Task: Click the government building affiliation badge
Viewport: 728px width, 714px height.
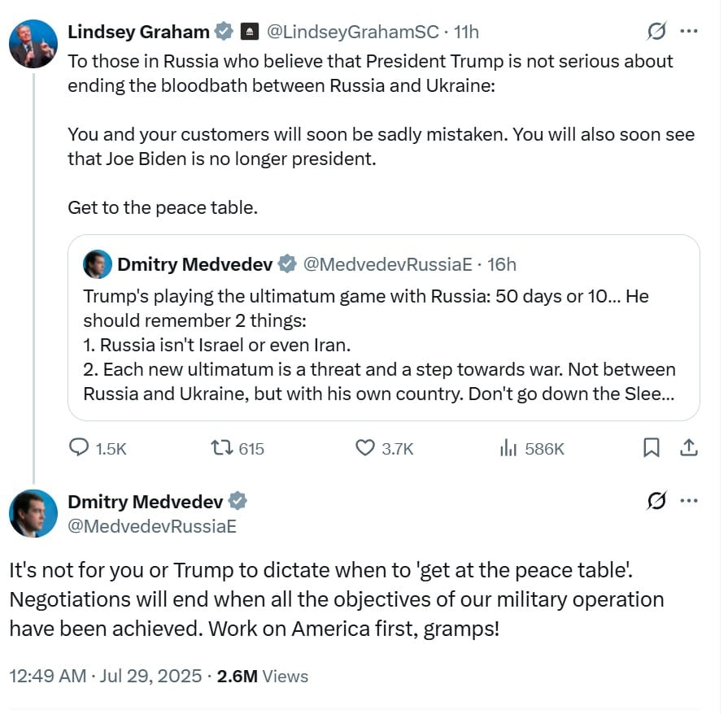Action: (x=250, y=32)
